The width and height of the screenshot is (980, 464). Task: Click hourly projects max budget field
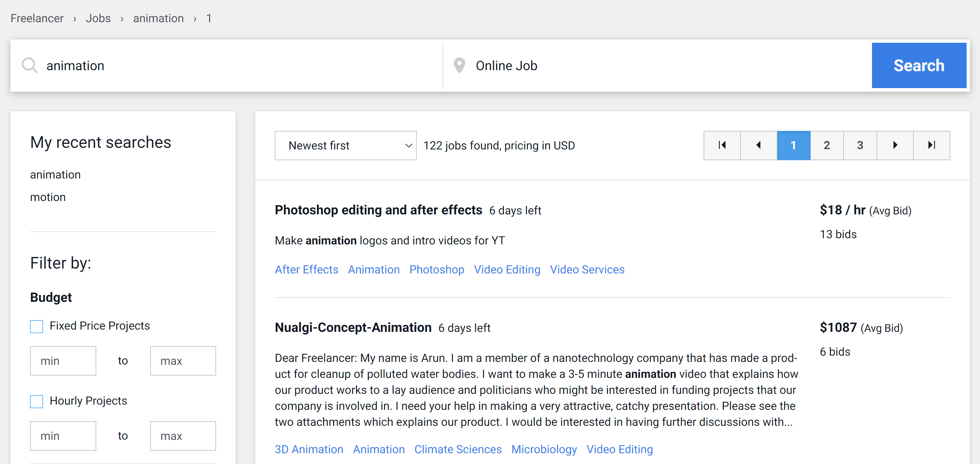point(183,436)
